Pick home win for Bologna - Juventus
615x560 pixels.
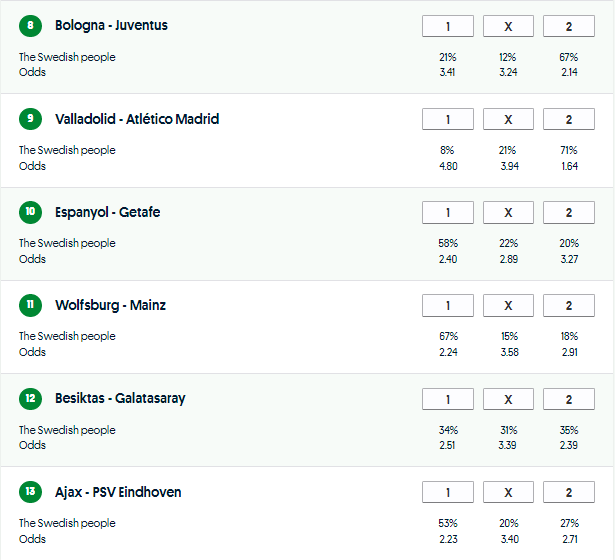point(448,26)
